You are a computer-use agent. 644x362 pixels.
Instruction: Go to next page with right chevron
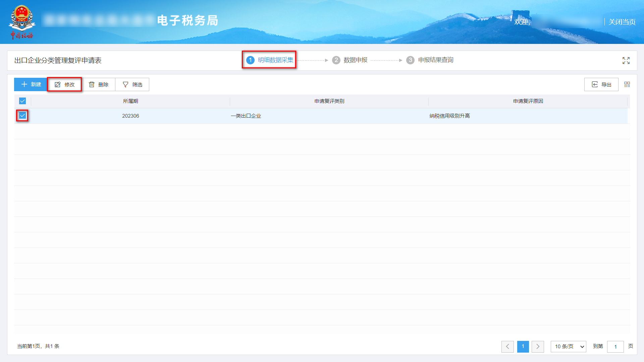pyautogui.click(x=538, y=347)
